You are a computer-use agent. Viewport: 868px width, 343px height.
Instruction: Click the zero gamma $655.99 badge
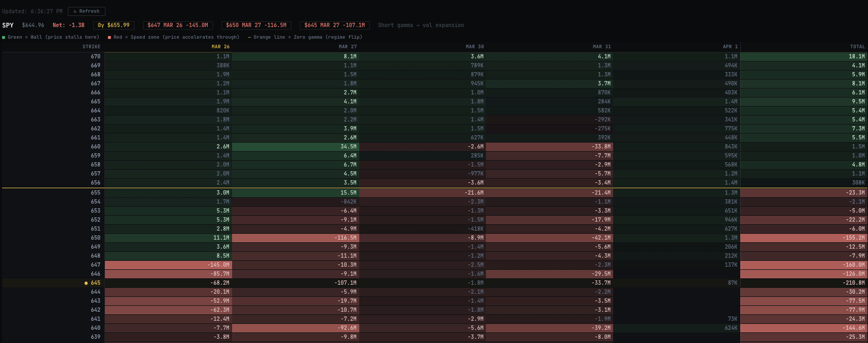(113, 25)
